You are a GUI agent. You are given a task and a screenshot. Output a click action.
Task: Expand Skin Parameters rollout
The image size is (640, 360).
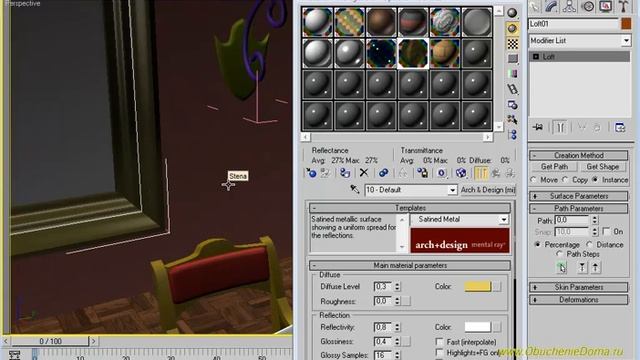(x=578, y=287)
